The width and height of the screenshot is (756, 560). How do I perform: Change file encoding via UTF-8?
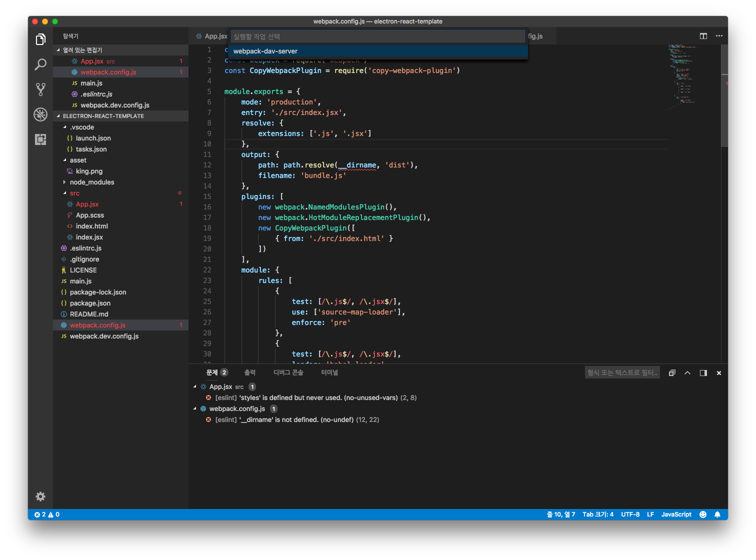click(x=630, y=514)
